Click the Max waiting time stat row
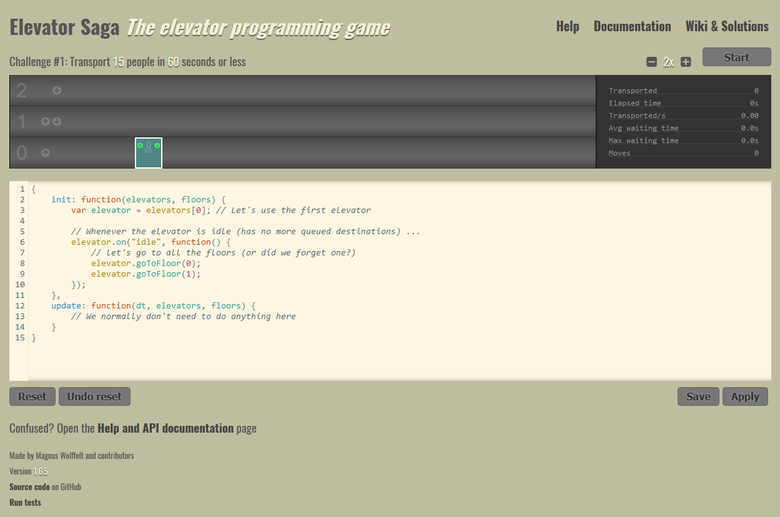The width and height of the screenshot is (780, 517). (683, 140)
